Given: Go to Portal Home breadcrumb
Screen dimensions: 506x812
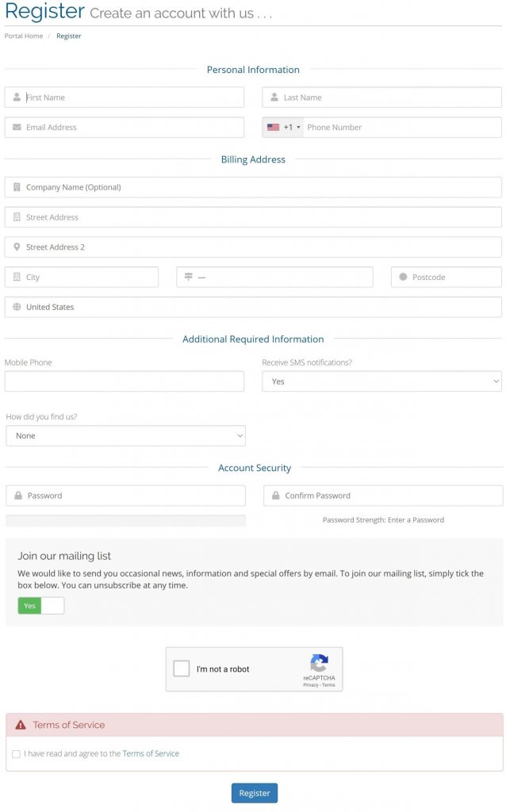Looking at the screenshot, I should (24, 36).
